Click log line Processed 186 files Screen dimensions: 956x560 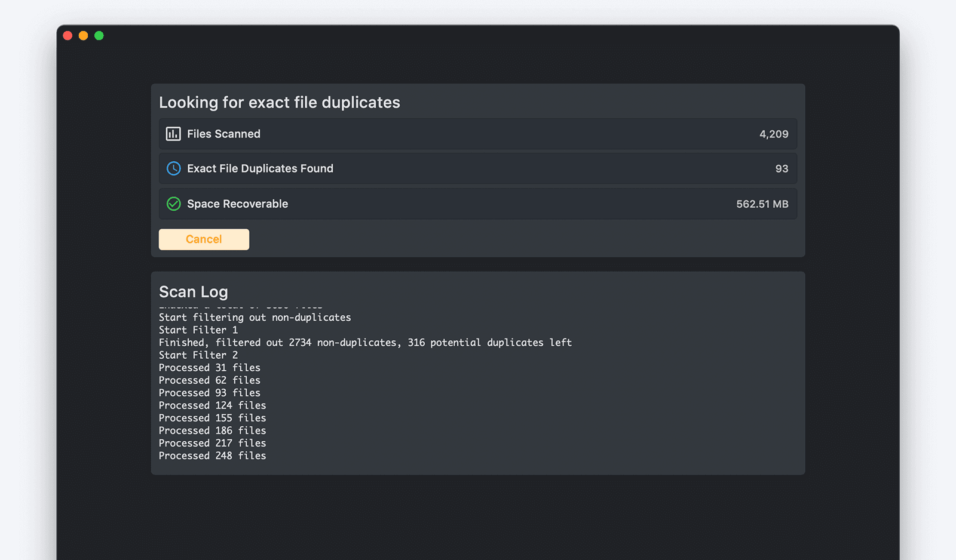pos(213,430)
